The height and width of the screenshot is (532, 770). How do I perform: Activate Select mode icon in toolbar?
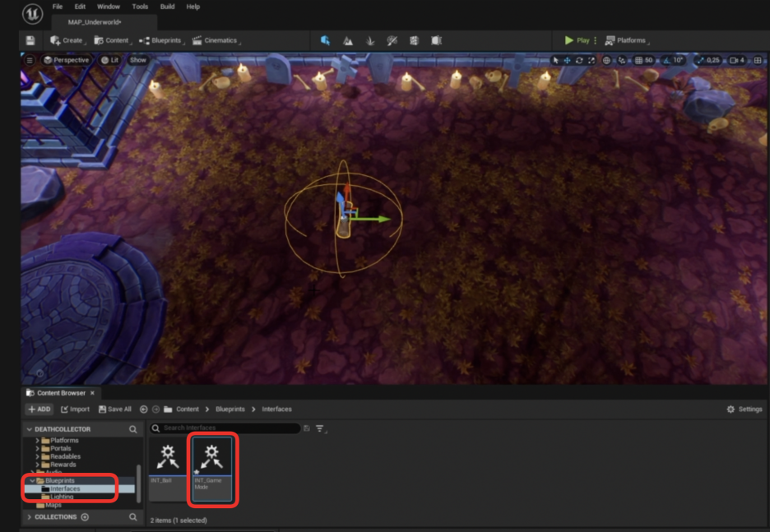(x=325, y=40)
